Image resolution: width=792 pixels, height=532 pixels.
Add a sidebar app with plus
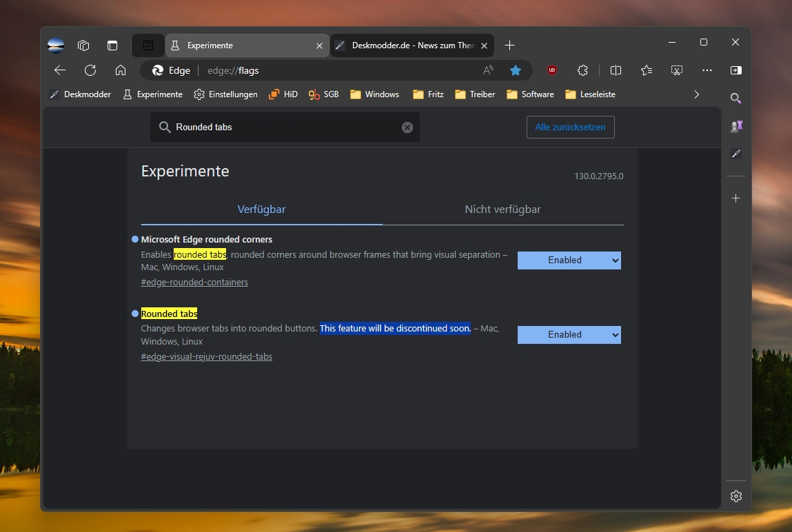[x=736, y=198]
